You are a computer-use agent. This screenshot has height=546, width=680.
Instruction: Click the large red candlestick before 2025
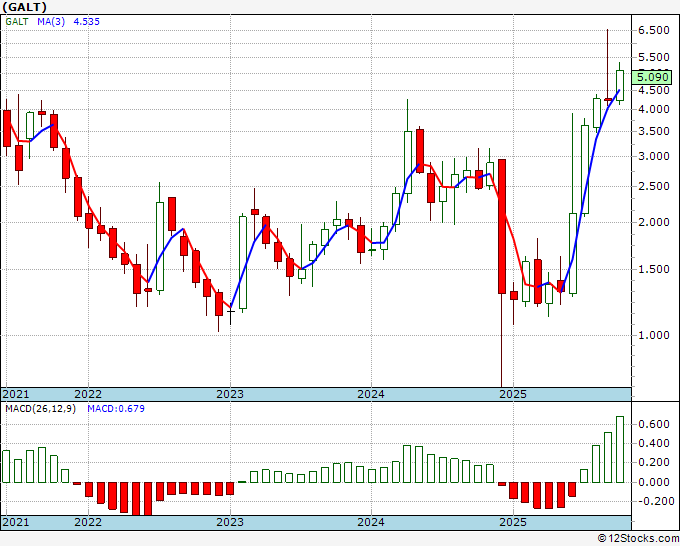(x=502, y=226)
